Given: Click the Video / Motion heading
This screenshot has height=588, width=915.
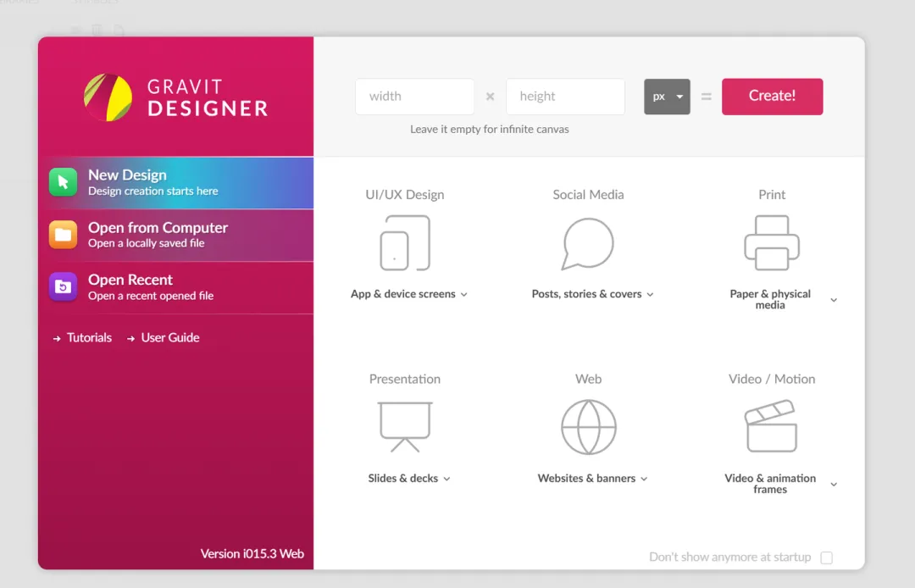Looking at the screenshot, I should [x=772, y=380].
